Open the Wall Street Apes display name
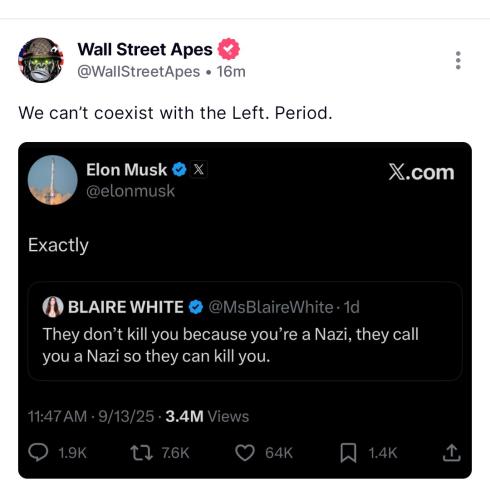The image size is (490, 500). click(145, 49)
